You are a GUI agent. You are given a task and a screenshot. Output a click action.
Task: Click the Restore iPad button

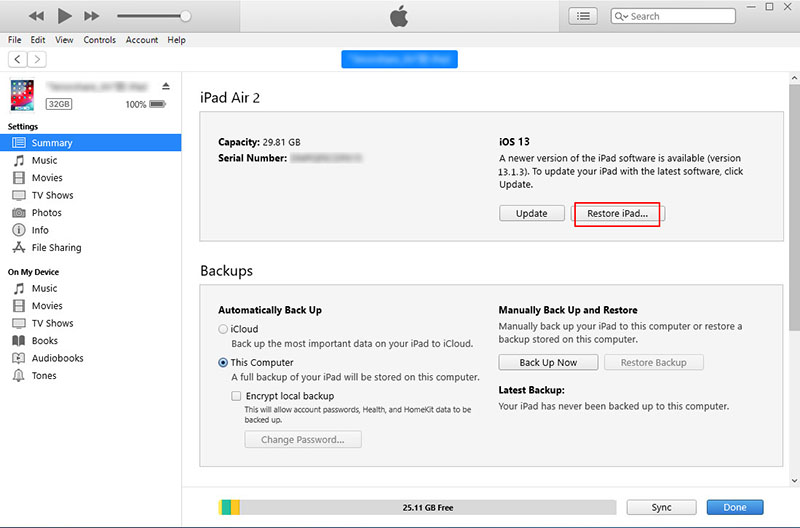pos(617,213)
